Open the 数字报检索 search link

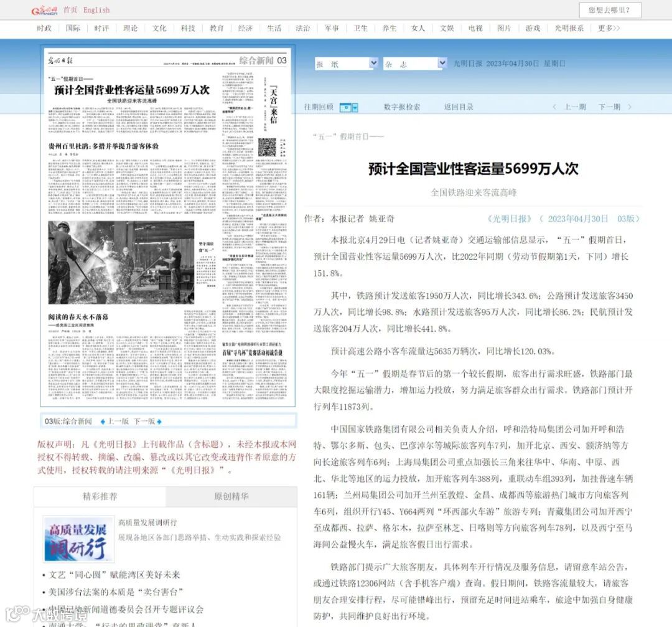coord(401,107)
